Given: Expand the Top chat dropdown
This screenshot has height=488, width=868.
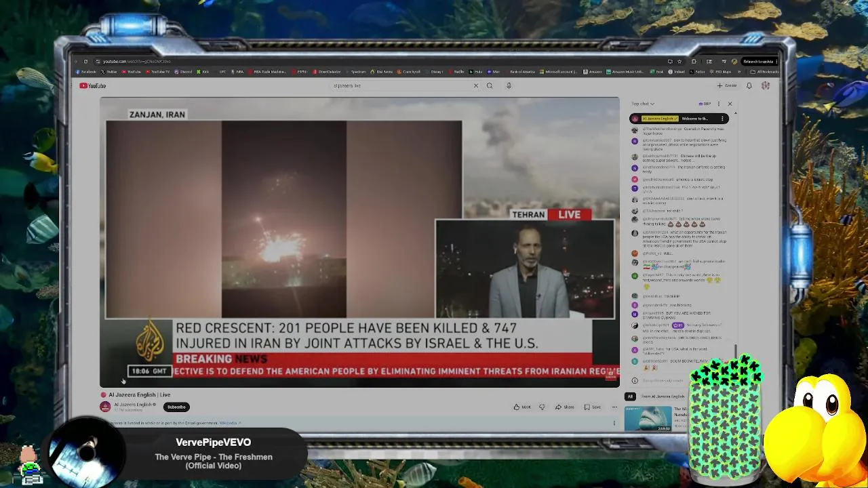Looking at the screenshot, I should click(643, 104).
